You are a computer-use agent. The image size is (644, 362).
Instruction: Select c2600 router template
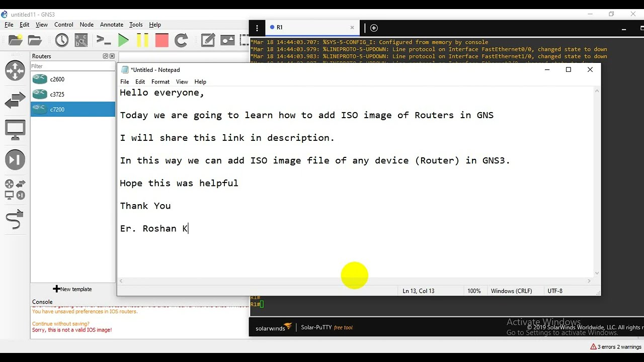[x=73, y=79]
